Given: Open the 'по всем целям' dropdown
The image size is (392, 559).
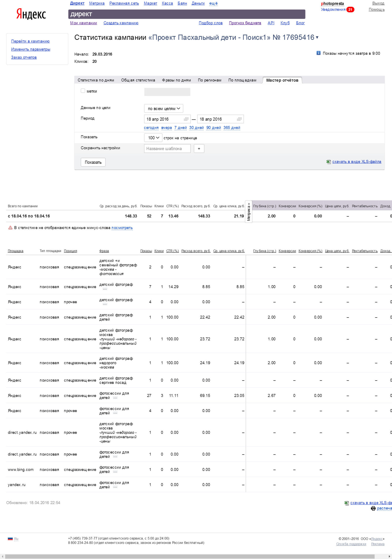Looking at the screenshot, I should (164, 109).
